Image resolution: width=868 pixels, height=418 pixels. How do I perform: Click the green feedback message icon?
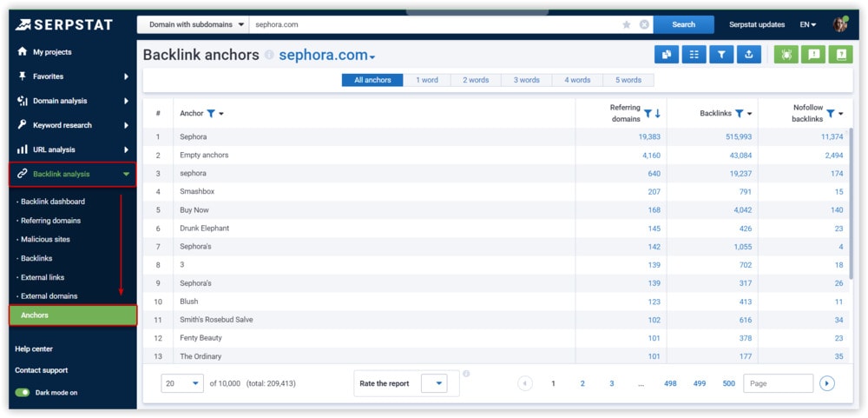813,55
